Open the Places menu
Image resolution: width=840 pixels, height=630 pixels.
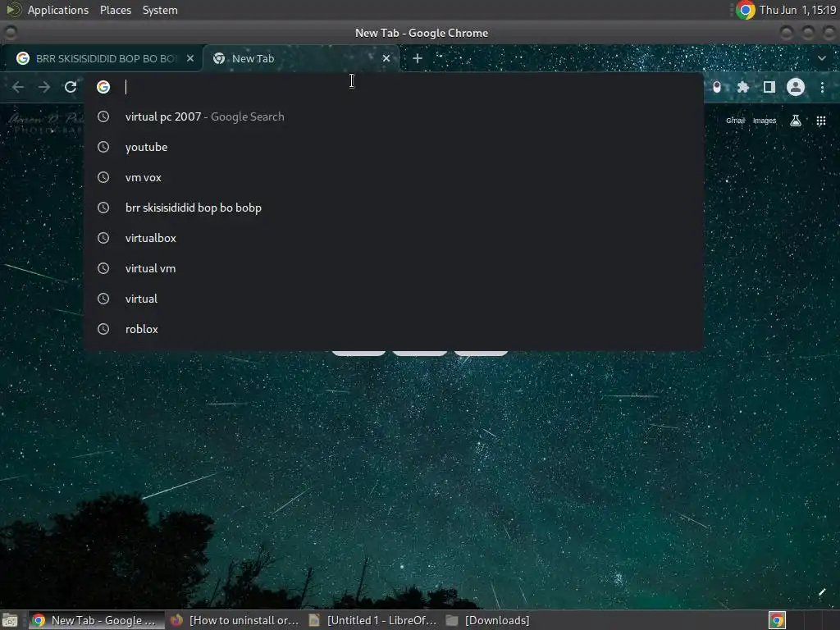coord(116,10)
